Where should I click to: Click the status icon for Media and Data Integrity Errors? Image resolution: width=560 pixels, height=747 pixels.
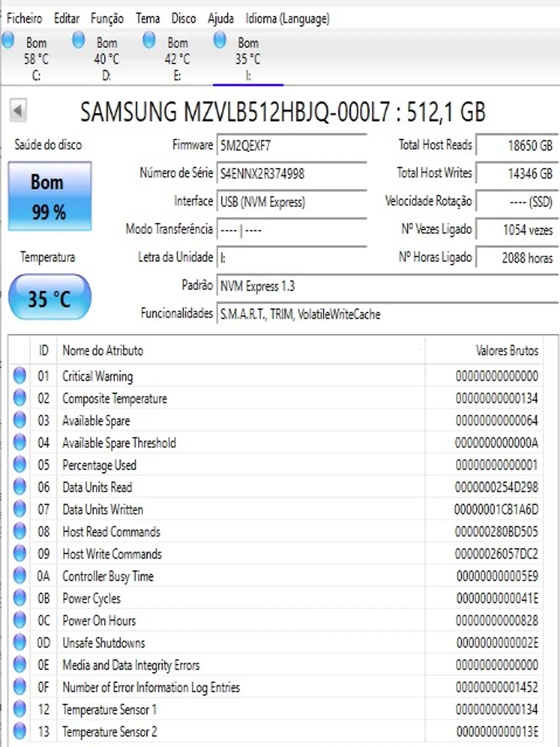[x=20, y=664]
